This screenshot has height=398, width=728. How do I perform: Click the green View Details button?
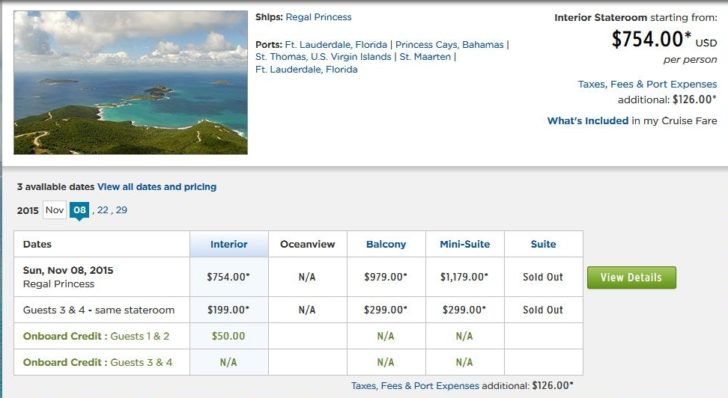click(631, 277)
